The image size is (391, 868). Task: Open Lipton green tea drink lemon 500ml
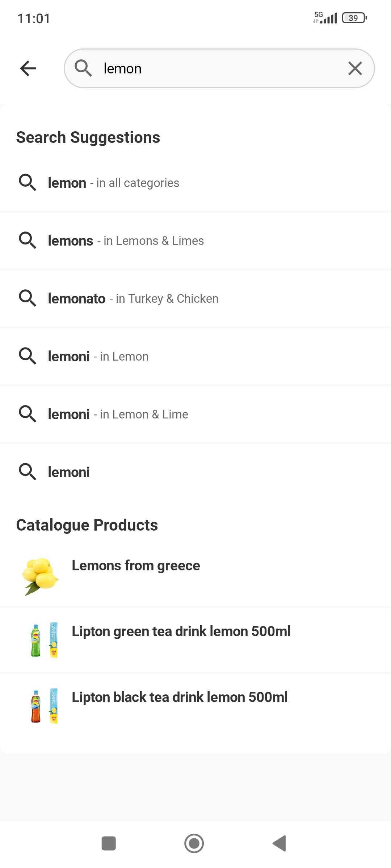point(181,631)
